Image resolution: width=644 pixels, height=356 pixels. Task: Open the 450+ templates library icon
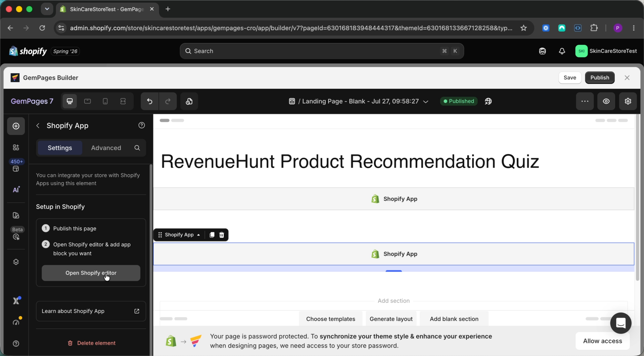tap(16, 168)
